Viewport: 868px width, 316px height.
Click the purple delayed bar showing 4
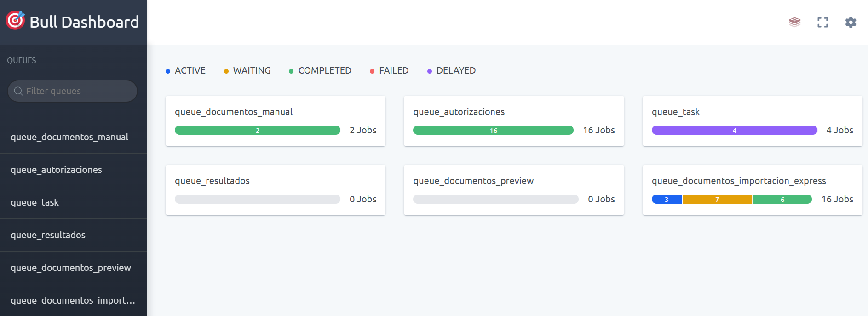(x=734, y=130)
